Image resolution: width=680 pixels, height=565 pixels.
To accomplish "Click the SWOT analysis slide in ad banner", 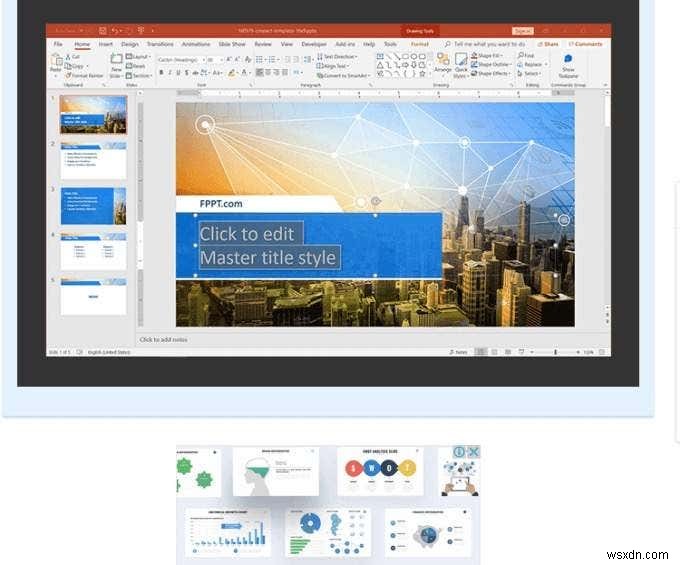I will point(380,471).
